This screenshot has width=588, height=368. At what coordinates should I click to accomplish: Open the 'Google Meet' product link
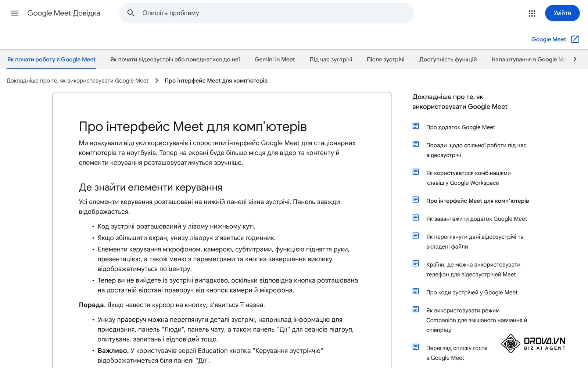tap(549, 39)
